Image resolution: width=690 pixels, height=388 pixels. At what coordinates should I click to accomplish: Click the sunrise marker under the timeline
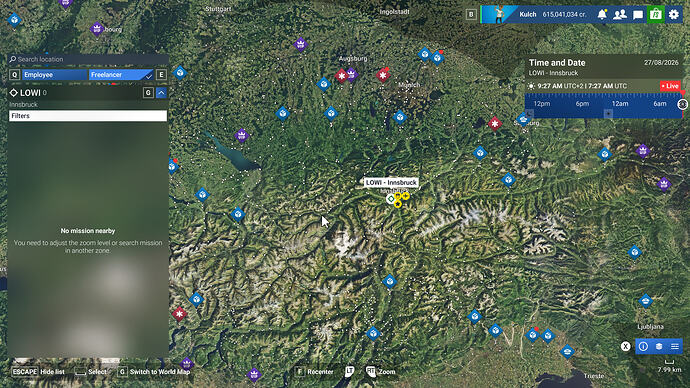tap(608, 113)
